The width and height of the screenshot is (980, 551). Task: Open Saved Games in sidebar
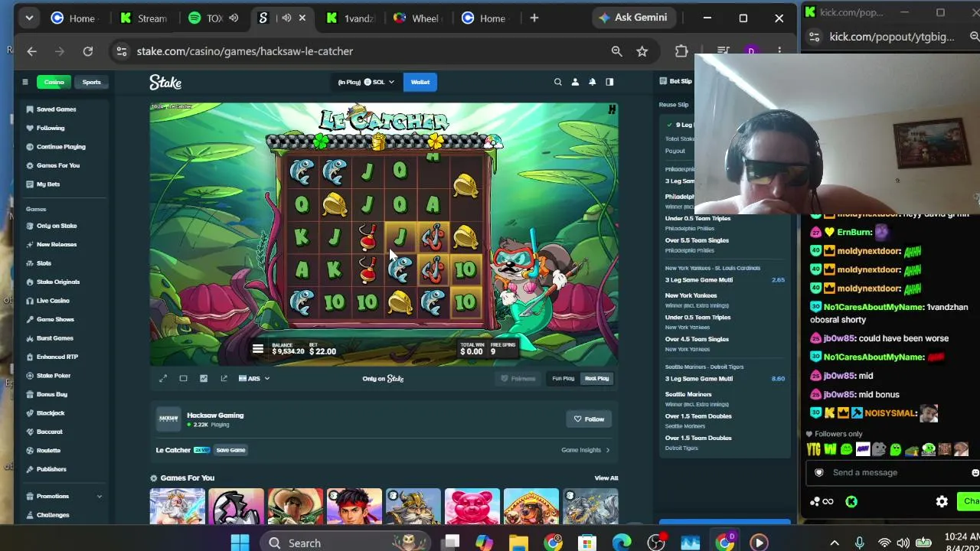click(57, 109)
